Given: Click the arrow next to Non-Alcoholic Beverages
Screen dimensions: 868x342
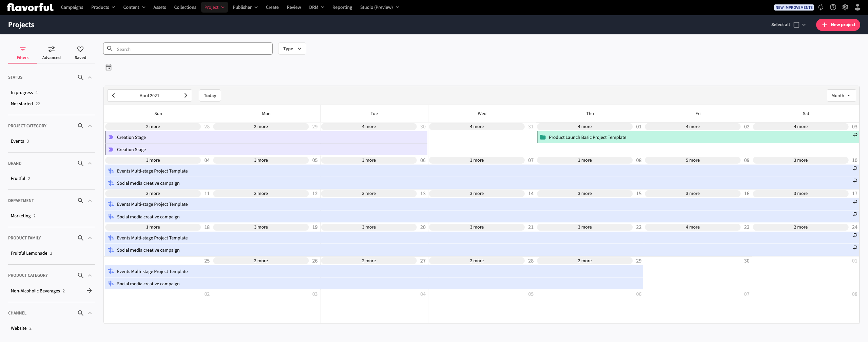Looking at the screenshot, I should [x=90, y=290].
